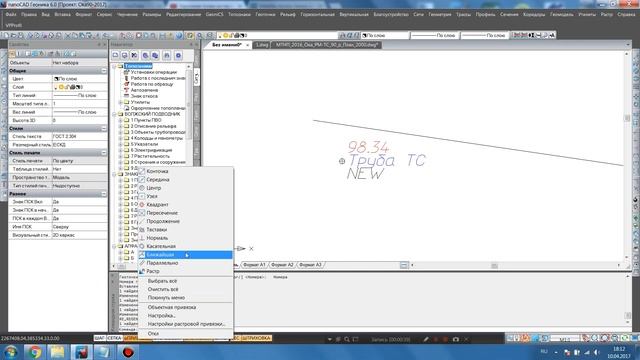Screen dimensions: 640x360
Task: Open the Черчение menu
Action: coord(127,14)
